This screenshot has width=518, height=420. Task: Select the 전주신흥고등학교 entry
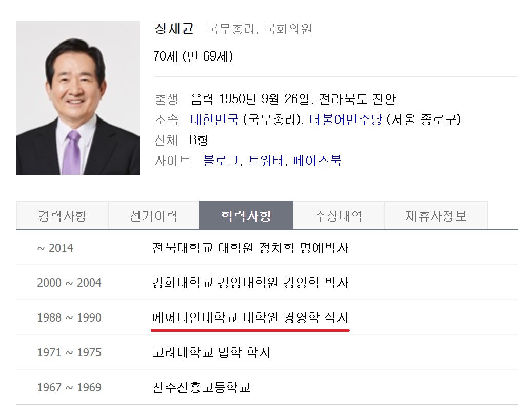click(x=201, y=387)
